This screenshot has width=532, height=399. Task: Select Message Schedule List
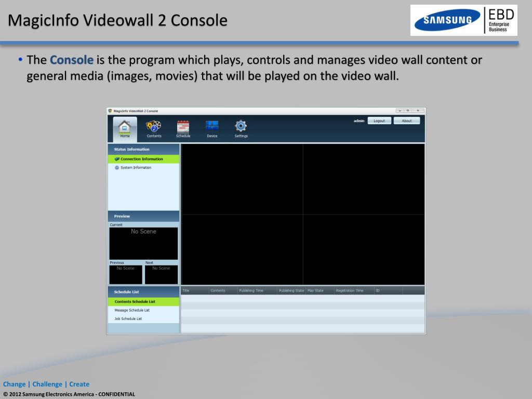(143, 310)
